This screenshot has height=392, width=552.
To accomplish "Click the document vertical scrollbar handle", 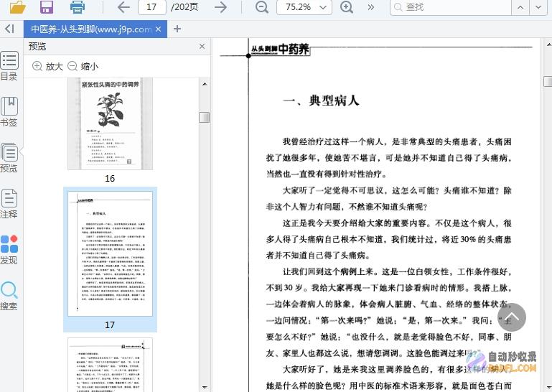I will [548, 81].
